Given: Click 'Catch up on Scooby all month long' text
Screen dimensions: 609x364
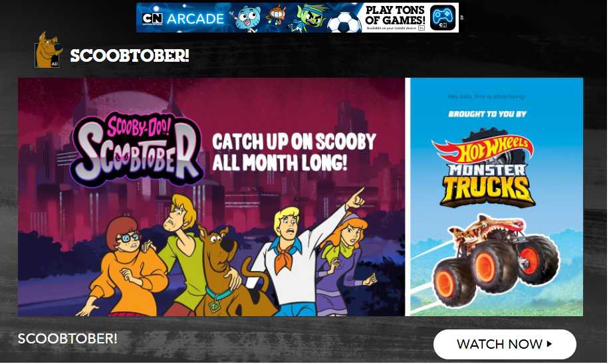Looking at the screenshot, I should pos(294,152).
